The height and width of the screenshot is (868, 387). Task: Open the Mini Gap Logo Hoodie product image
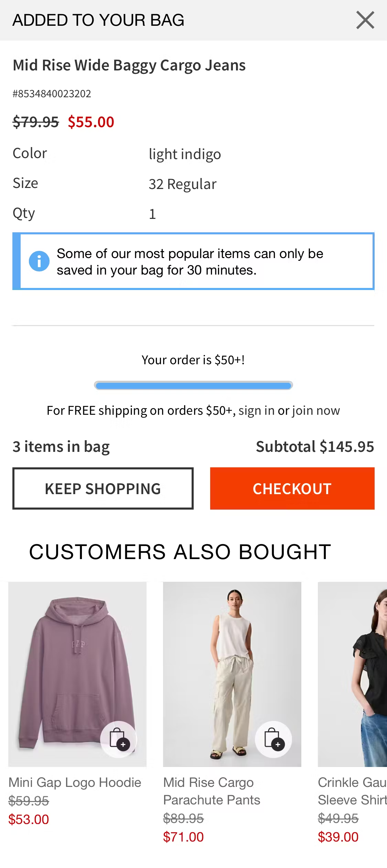click(x=77, y=674)
